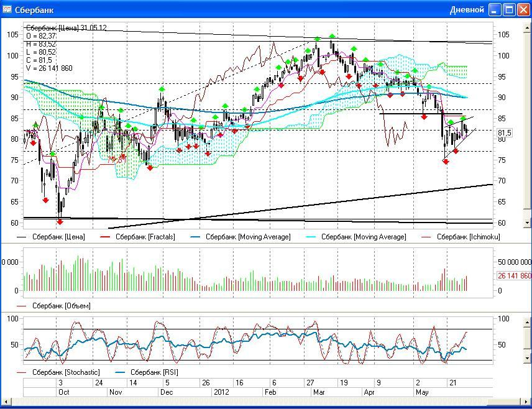The width and height of the screenshot is (532, 409).
Task: Click the 'May' month label on time axis
Action: point(422,392)
